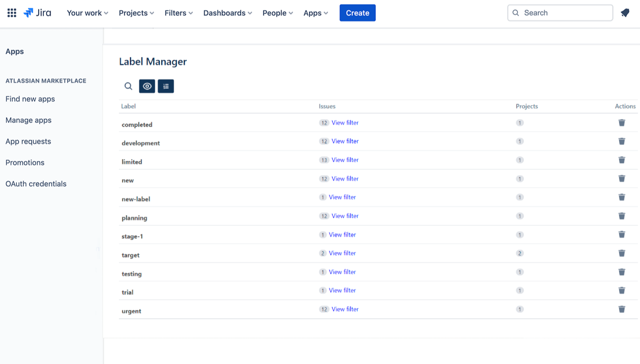The height and width of the screenshot is (364, 640).
Task: Open Manage apps in sidebar
Action: click(28, 120)
